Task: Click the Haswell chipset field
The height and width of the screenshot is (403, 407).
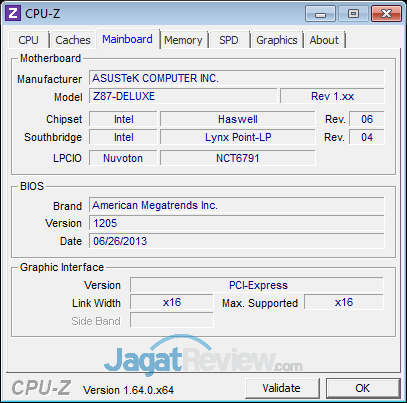Action: pos(238,119)
